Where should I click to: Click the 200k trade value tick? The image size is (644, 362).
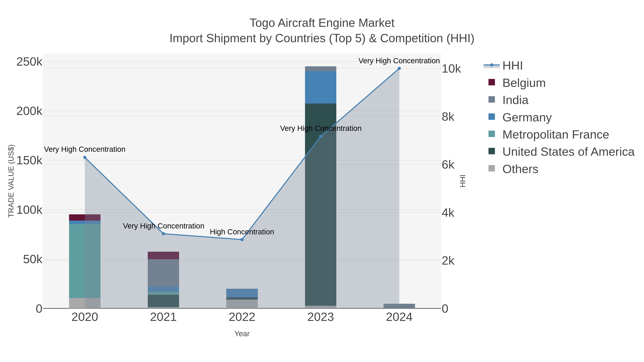(30, 111)
